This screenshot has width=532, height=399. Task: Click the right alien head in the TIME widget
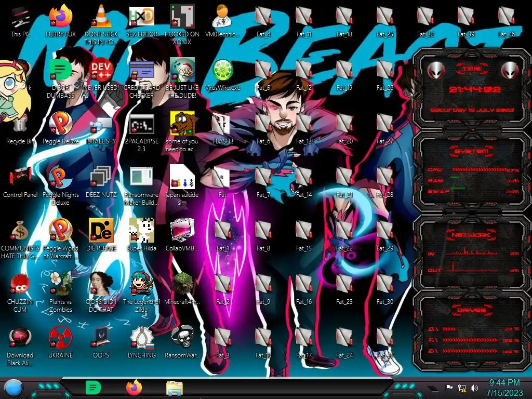(510, 71)
